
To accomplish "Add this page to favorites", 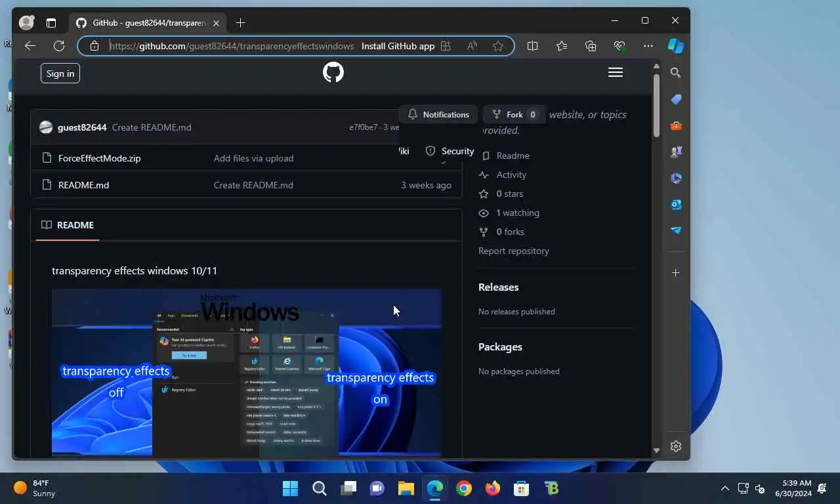I will click(498, 46).
